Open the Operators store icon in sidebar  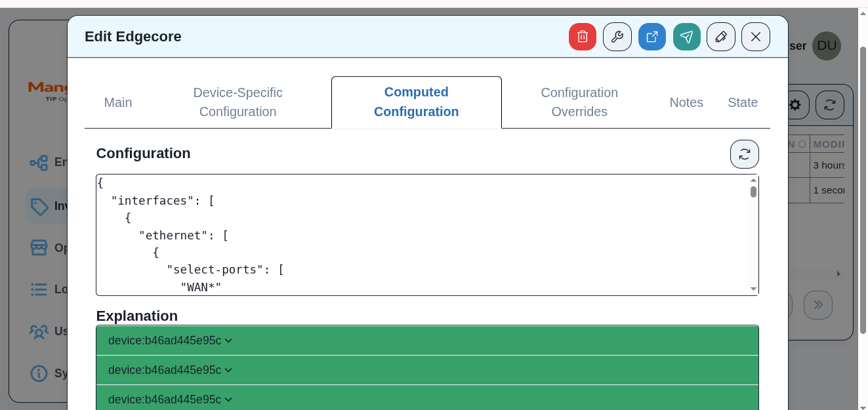39,248
